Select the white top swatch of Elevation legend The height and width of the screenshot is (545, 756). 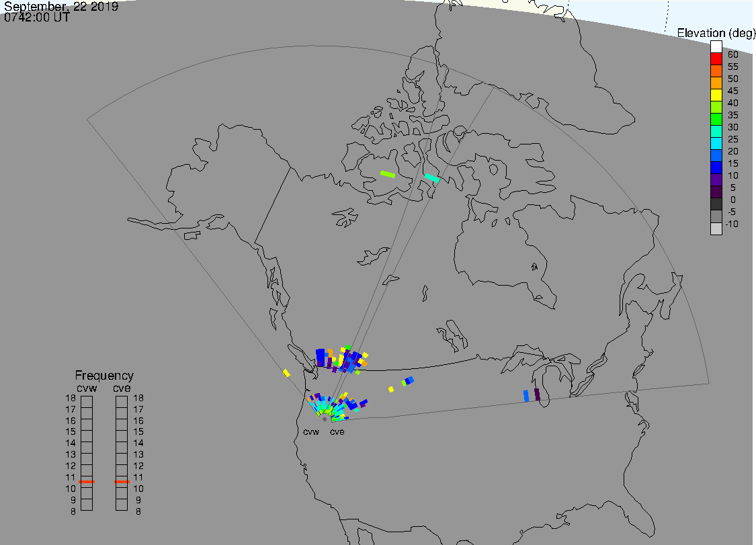pos(716,47)
